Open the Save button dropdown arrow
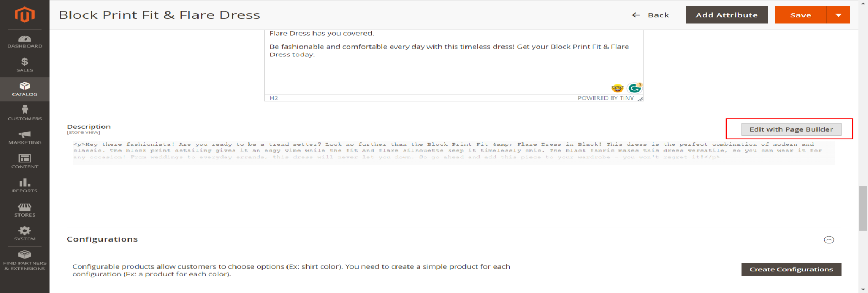Viewport: 868px width, 293px height. [838, 15]
